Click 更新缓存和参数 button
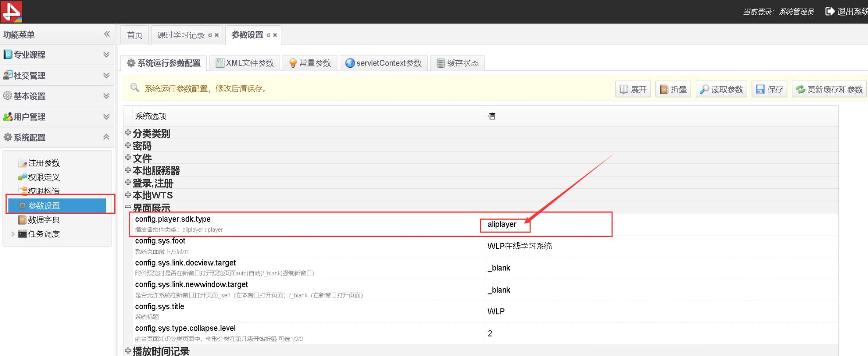The width and height of the screenshot is (868, 356). (829, 89)
